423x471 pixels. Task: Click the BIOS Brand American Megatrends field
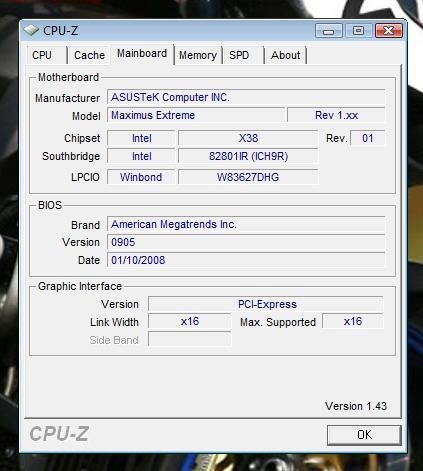point(246,224)
